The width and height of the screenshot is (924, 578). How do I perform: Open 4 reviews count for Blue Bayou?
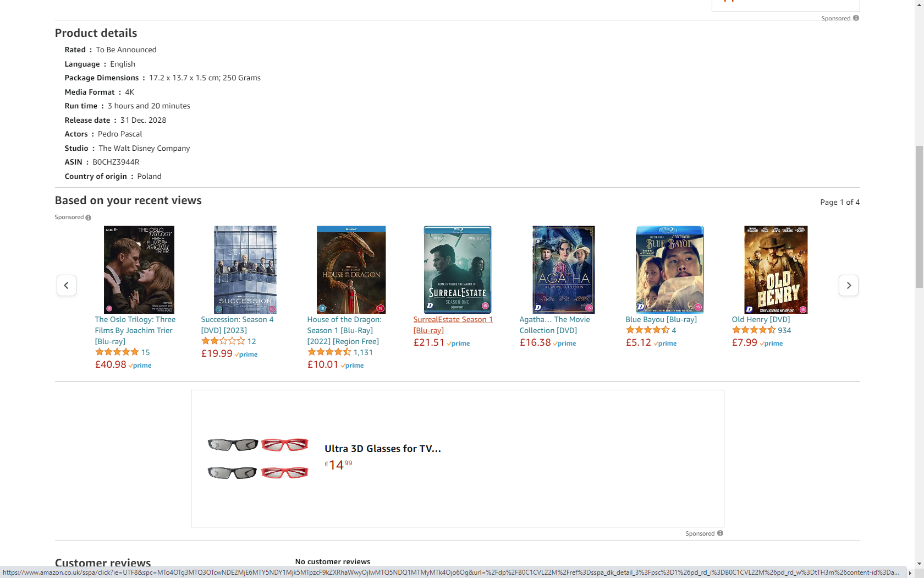point(674,330)
